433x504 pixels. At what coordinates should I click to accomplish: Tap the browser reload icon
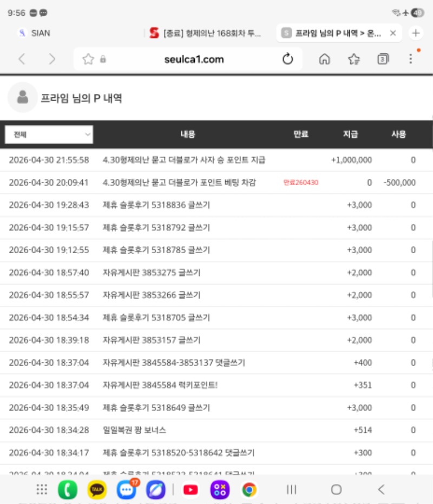click(x=288, y=59)
